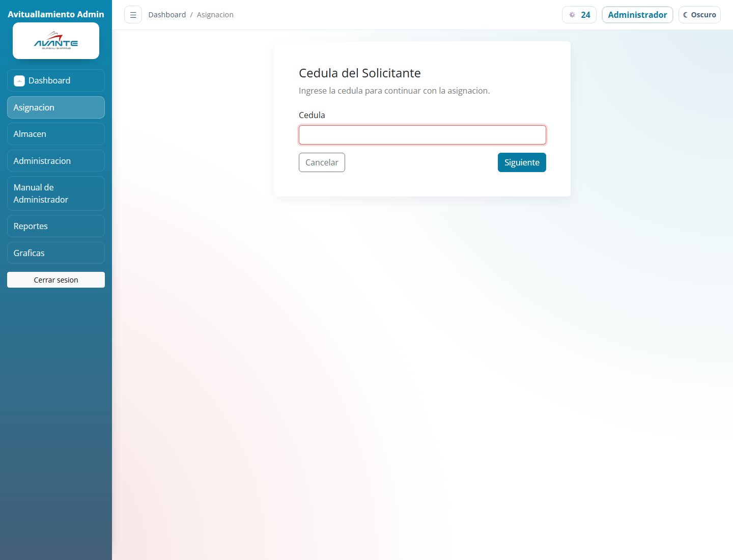This screenshot has width=733, height=560.
Task: Switch to Oscuro dark theme
Action: (699, 15)
